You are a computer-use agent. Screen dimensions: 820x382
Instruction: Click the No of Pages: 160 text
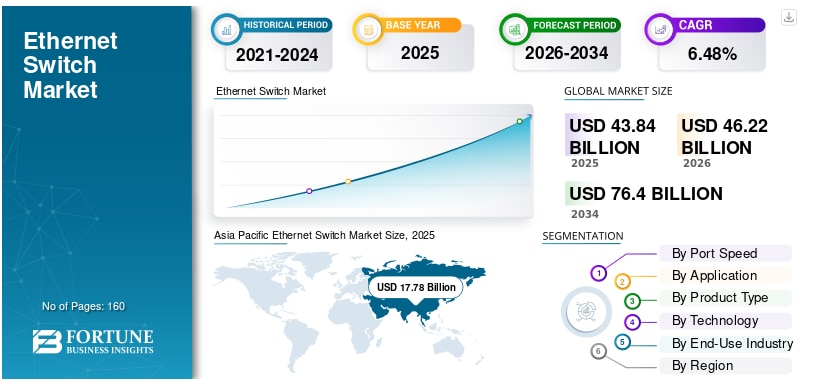tap(83, 306)
